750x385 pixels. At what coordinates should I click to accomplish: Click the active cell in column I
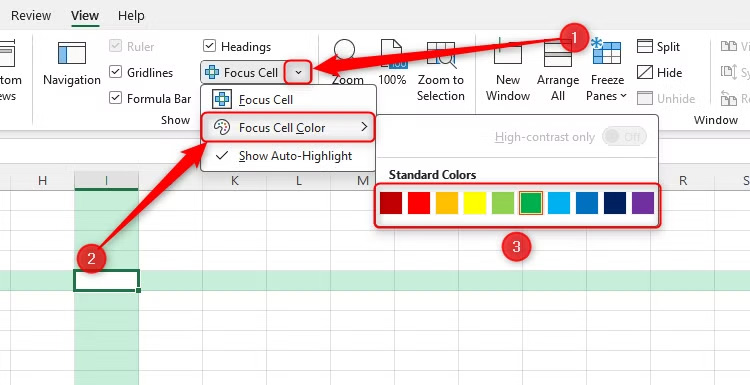106,280
